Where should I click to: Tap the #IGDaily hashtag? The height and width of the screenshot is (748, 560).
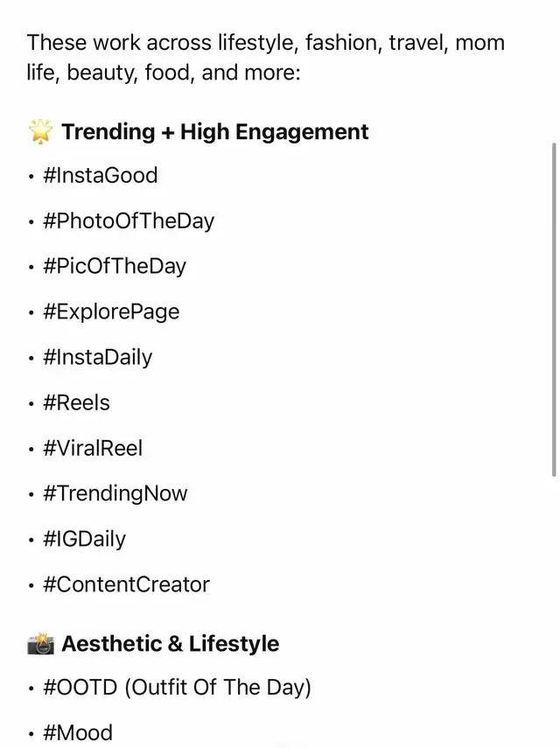84,539
